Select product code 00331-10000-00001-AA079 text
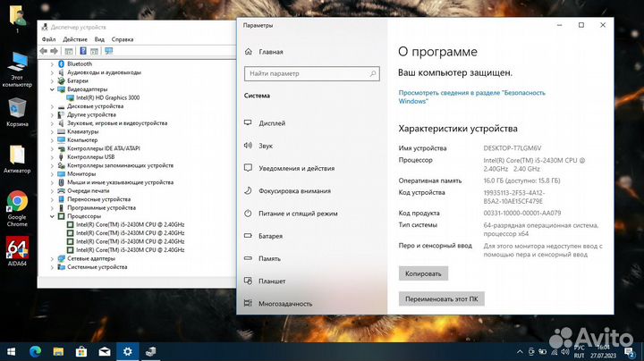The image size is (644, 361). pos(522,213)
